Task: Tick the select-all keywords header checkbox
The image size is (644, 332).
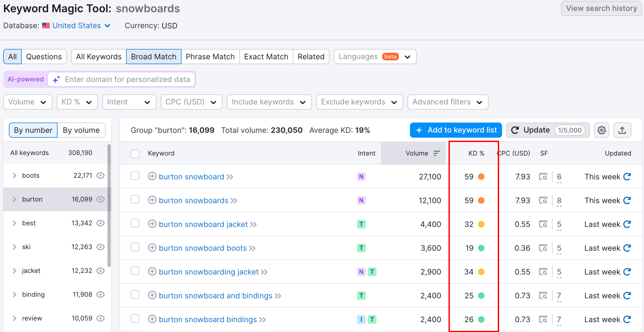Action: 135,153
